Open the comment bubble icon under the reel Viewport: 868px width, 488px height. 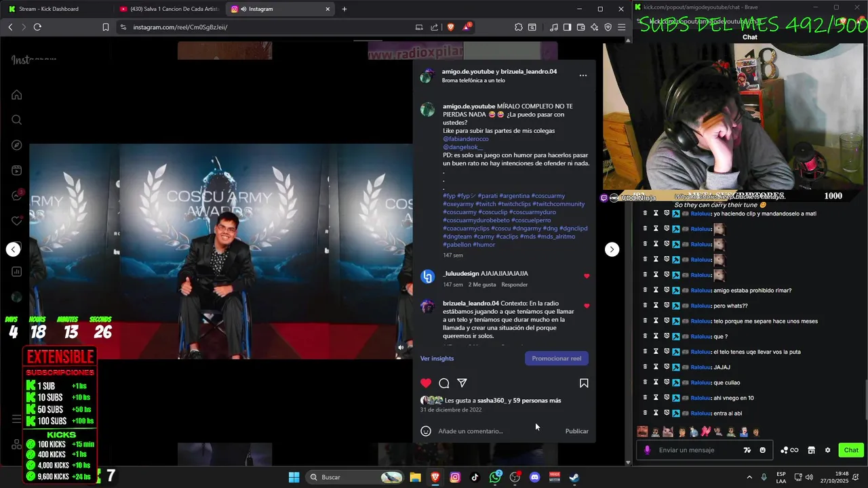[444, 383]
